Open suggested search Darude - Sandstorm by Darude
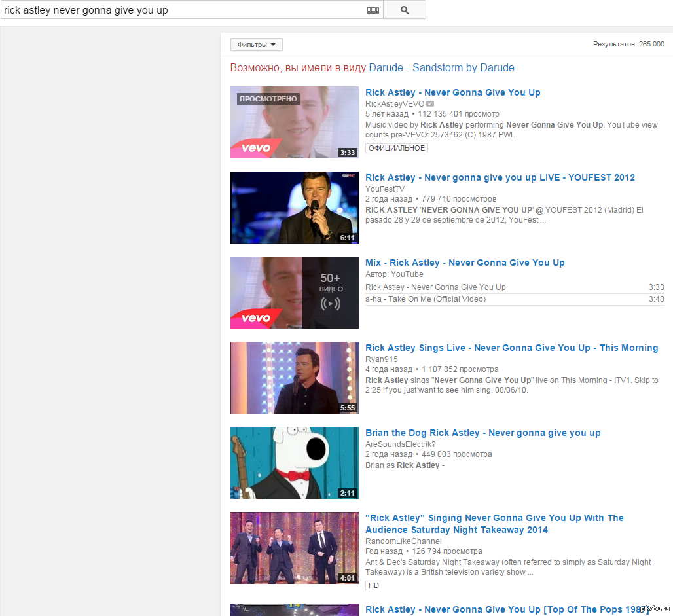Screen dimensions: 673x616 point(441,68)
